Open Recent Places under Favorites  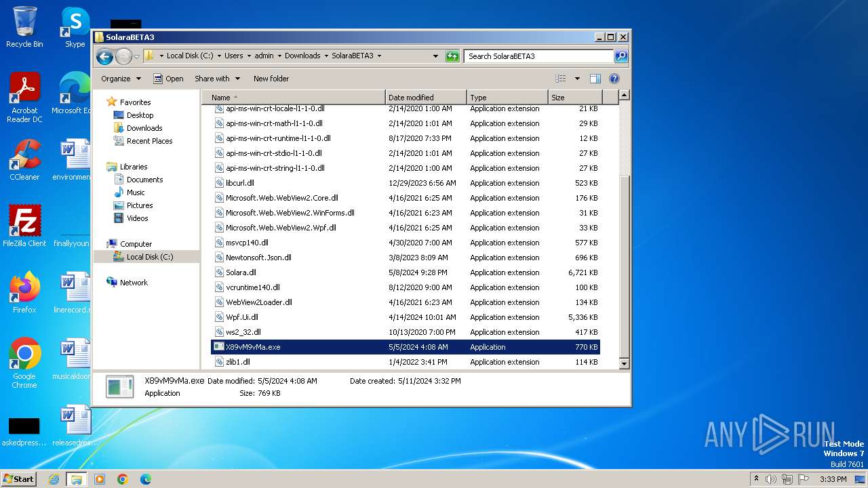149,141
